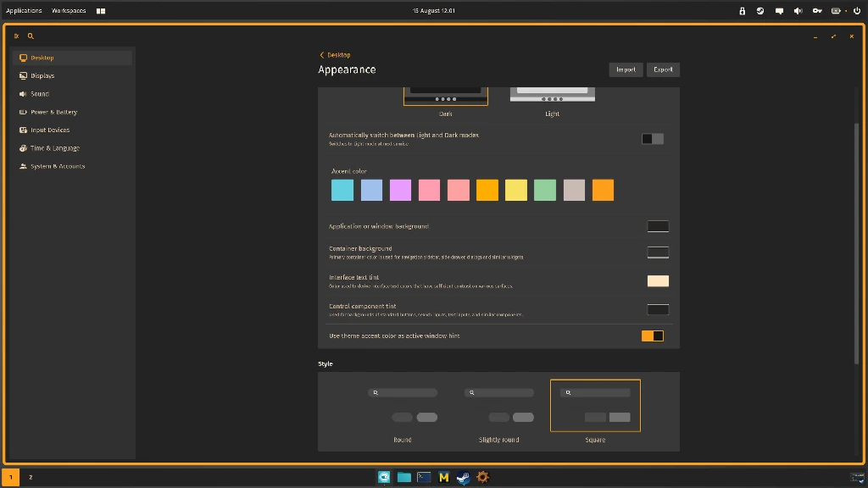Open the date and time applet

click(434, 10)
